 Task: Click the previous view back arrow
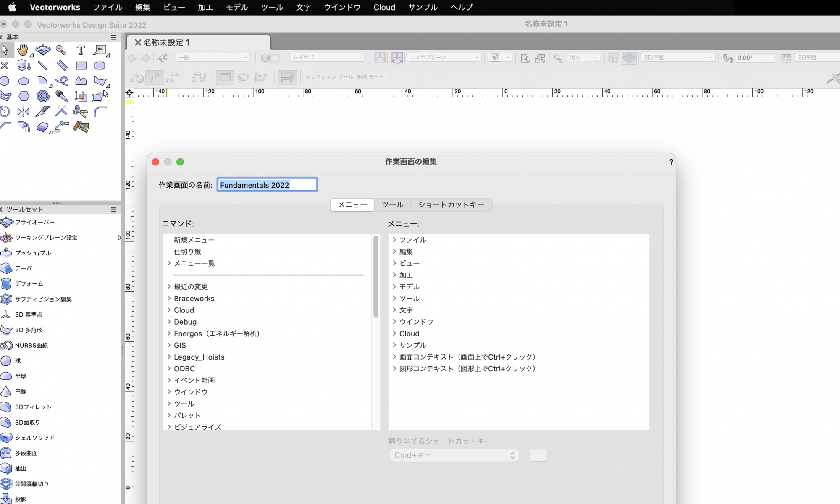pyautogui.click(x=132, y=58)
